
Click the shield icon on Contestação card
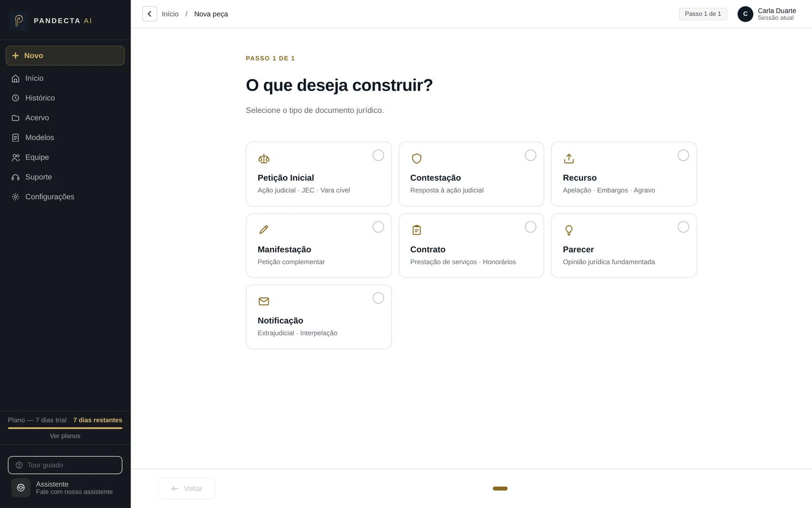[x=417, y=158]
